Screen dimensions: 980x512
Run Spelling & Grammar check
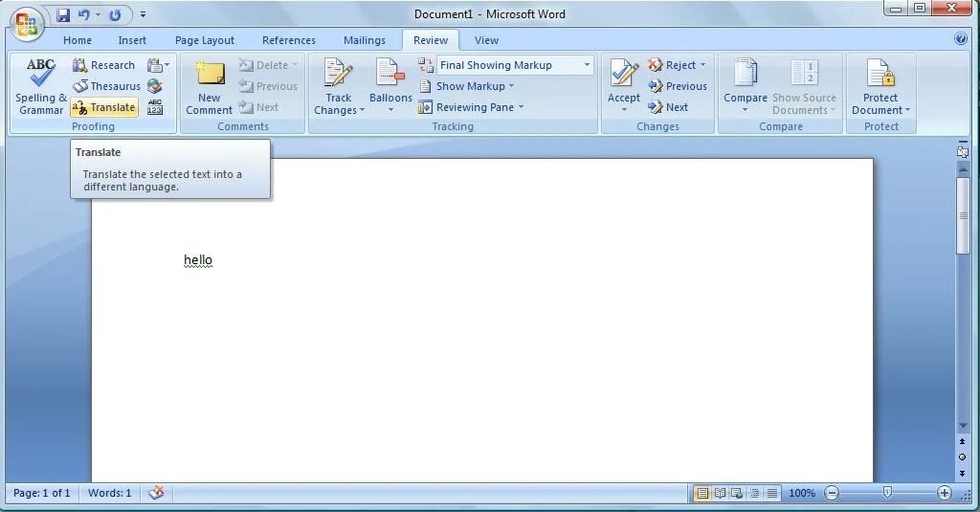(x=40, y=87)
